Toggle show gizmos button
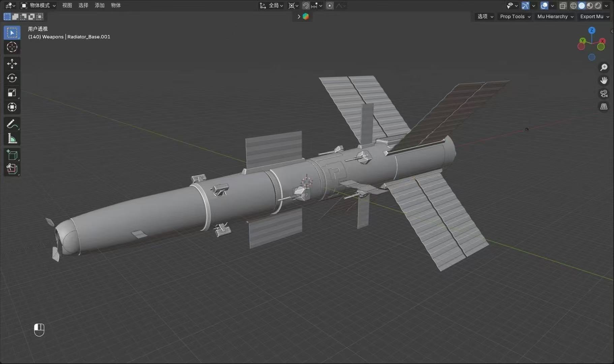 click(525, 5)
